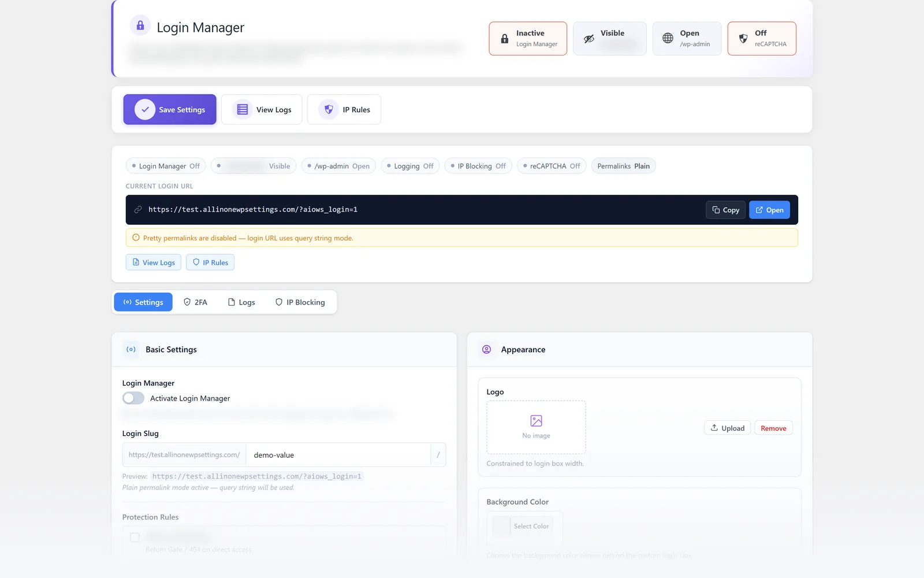
Task: Click the /wp-admin Open status pill
Action: 338,166
